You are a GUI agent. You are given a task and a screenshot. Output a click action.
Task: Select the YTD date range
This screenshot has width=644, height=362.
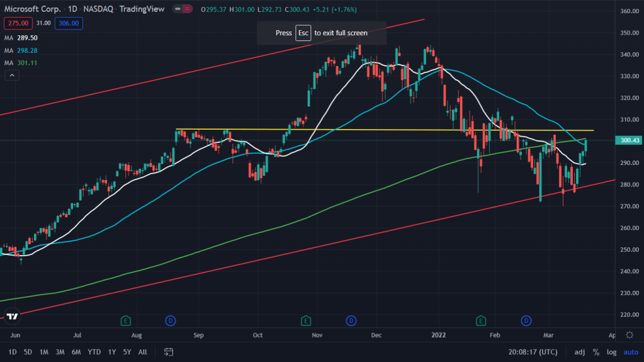(x=94, y=351)
